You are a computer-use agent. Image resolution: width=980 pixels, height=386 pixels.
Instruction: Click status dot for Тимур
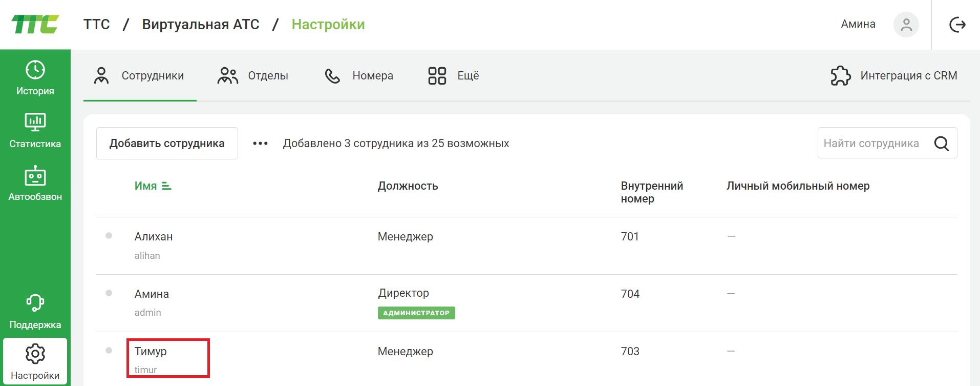109,351
